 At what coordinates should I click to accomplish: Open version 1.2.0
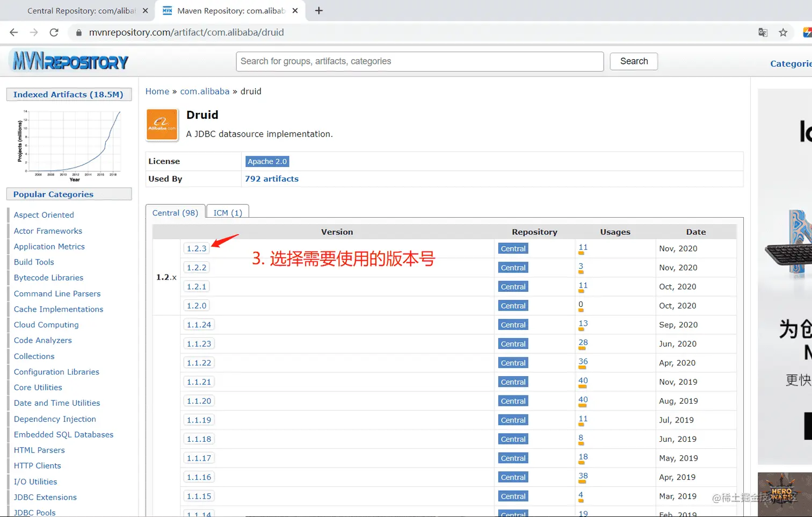pos(197,306)
